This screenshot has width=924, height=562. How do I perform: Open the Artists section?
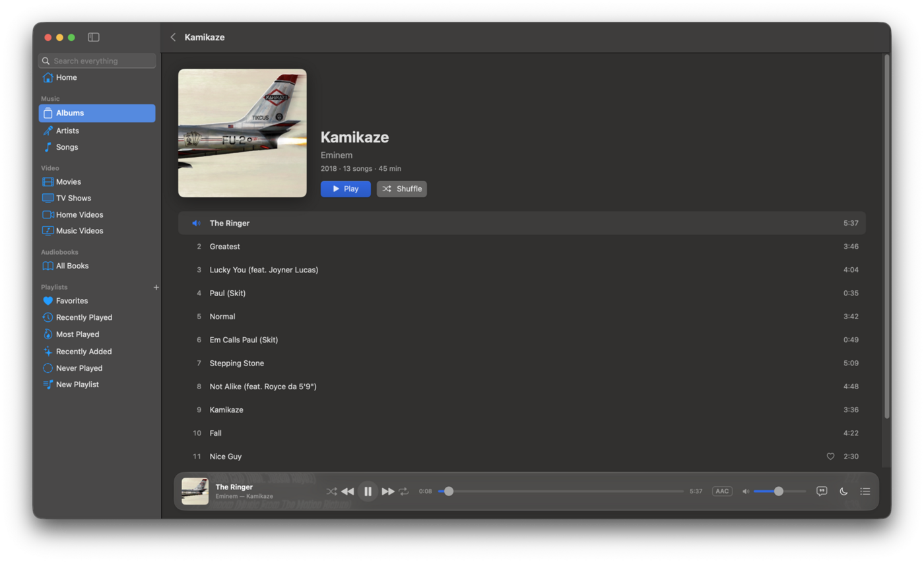97,131
